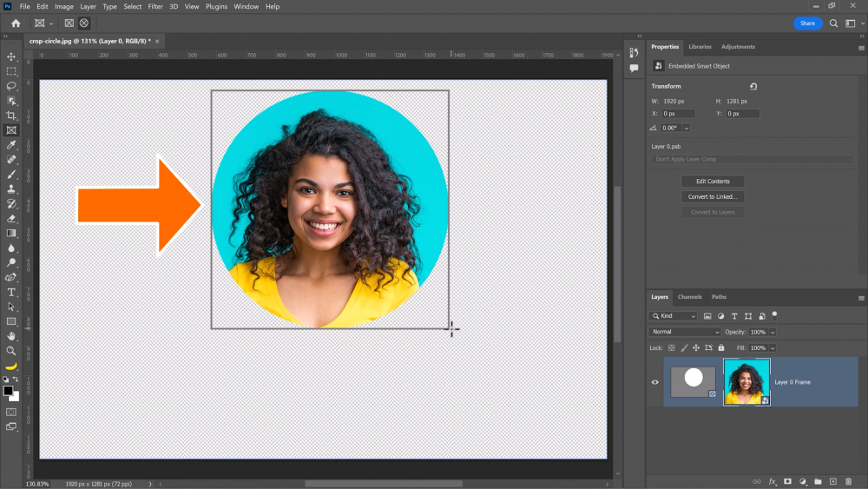Open the Select menu

(132, 7)
